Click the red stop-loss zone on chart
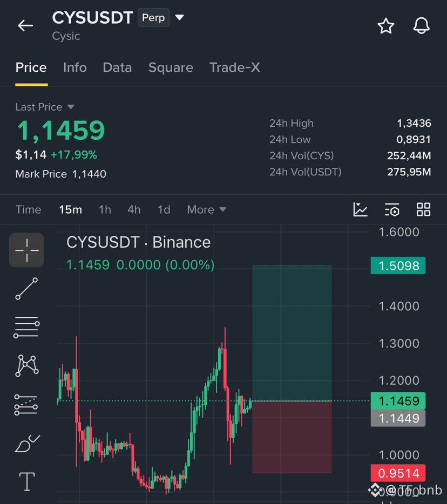447x504 pixels. coord(292,437)
